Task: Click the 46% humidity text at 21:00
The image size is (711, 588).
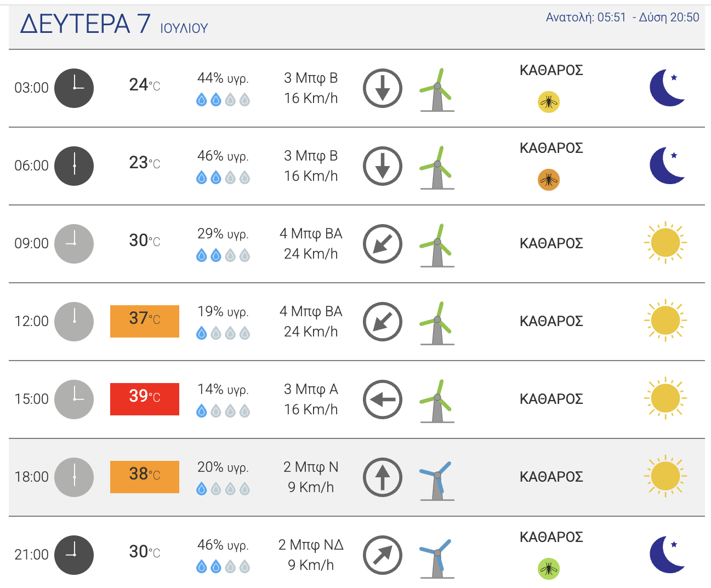Action: [223, 545]
